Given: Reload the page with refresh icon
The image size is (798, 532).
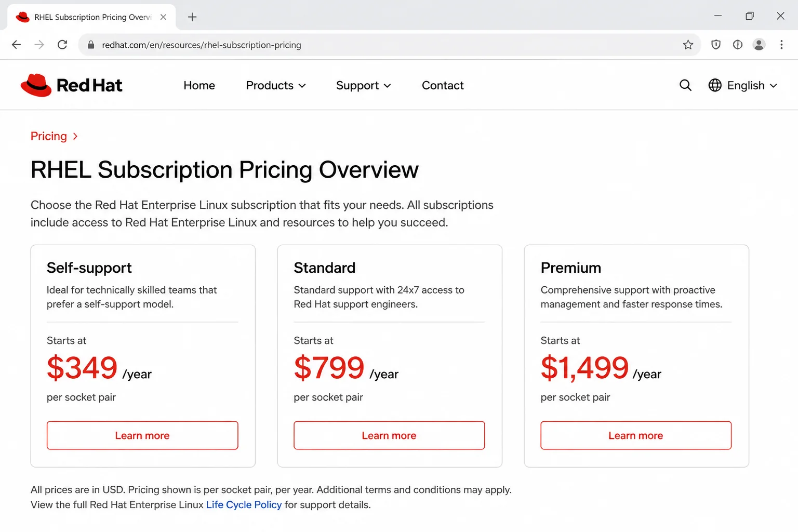Looking at the screenshot, I should click(62, 45).
